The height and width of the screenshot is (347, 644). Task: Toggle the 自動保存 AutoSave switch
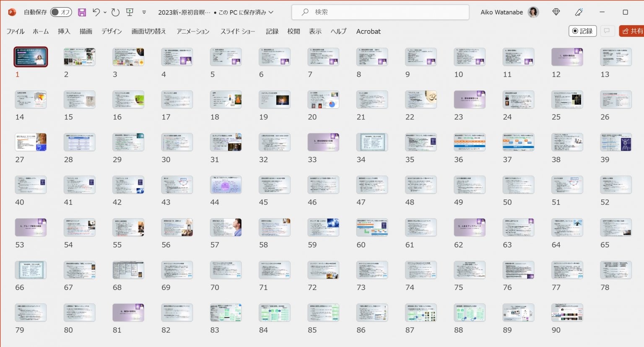[61, 12]
